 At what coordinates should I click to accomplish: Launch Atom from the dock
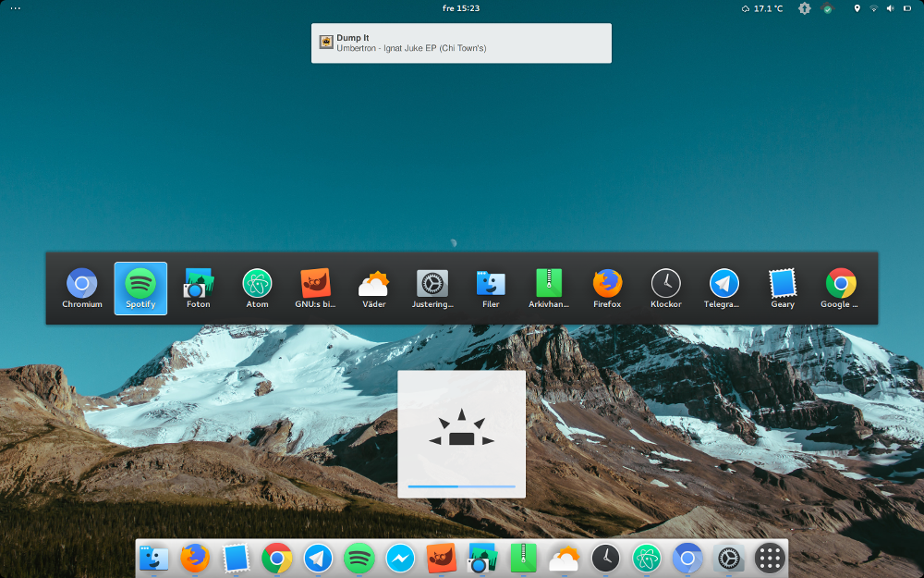coord(647,558)
